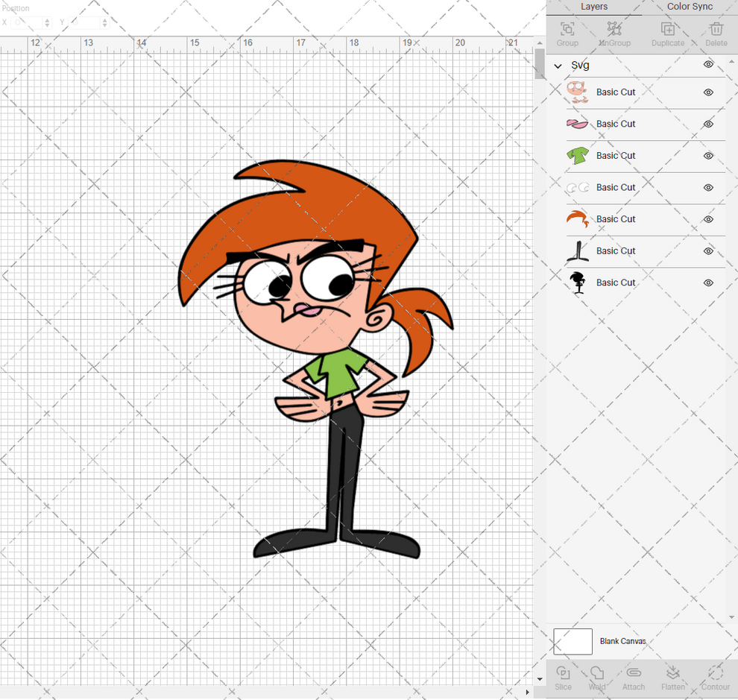The width and height of the screenshot is (738, 700).
Task: Click the UnGroup icon
Action: (x=614, y=34)
